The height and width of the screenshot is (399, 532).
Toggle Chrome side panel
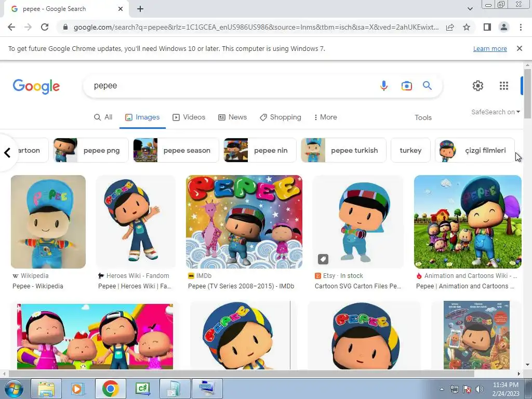[487, 27]
